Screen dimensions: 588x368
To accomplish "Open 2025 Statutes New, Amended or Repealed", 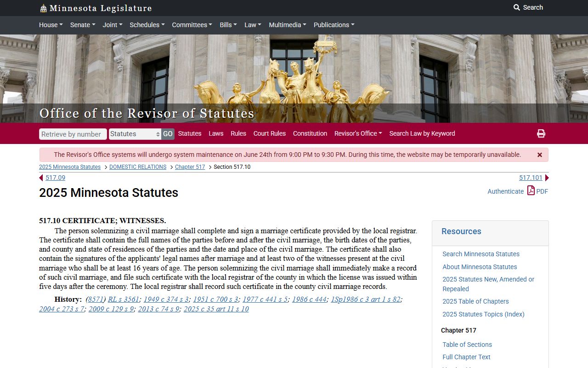I will pos(488,284).
